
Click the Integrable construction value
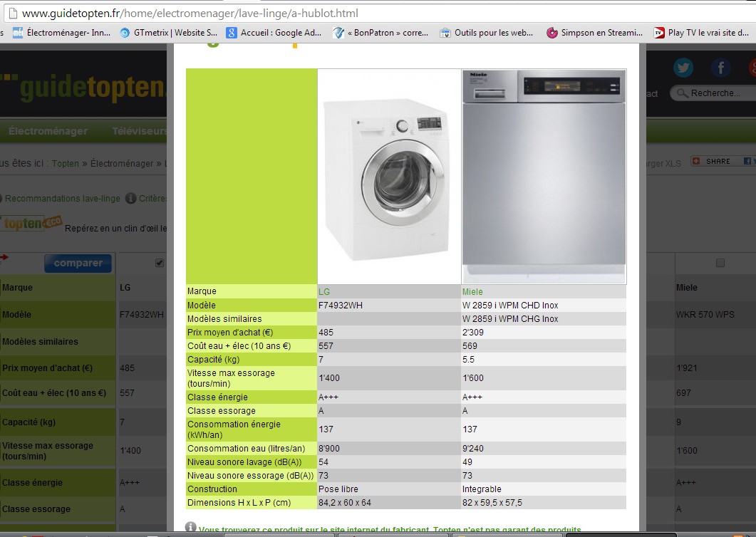click(x=482, y=489)
